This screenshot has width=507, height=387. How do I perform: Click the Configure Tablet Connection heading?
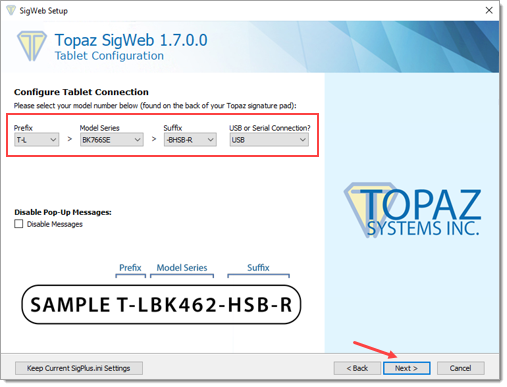(x=81, y=92)
